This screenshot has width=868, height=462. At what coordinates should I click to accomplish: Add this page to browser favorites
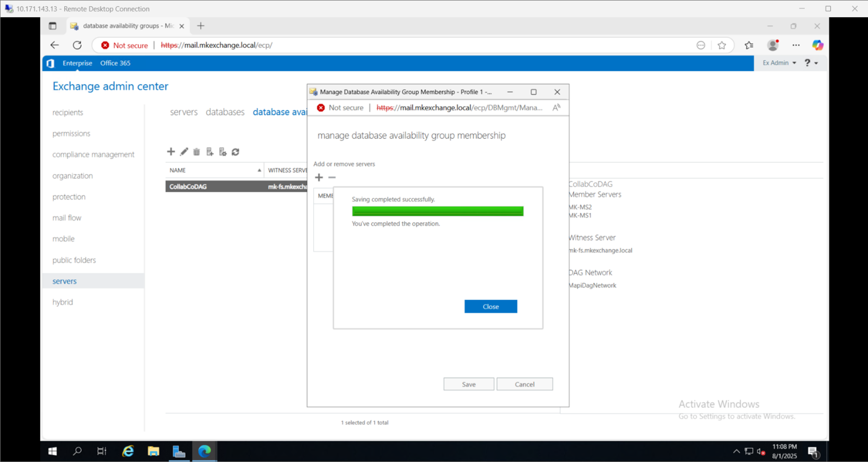coord(722,45)
